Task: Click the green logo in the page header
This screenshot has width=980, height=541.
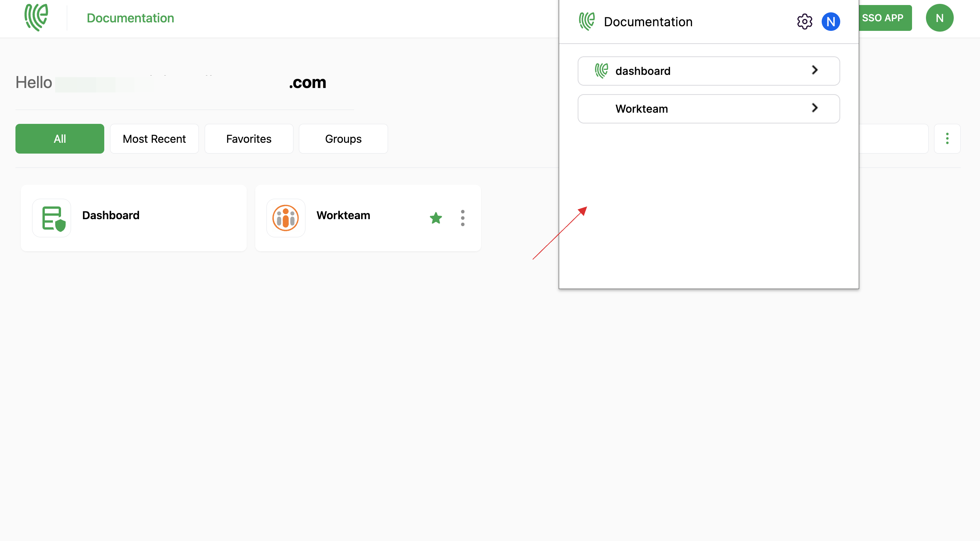Action: point(36,18)
